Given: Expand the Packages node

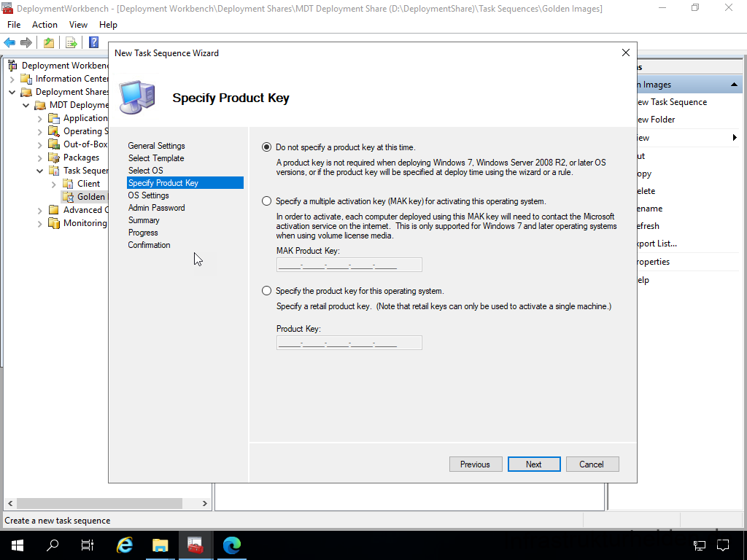Looking at the screenshot, I should (40, 157).
